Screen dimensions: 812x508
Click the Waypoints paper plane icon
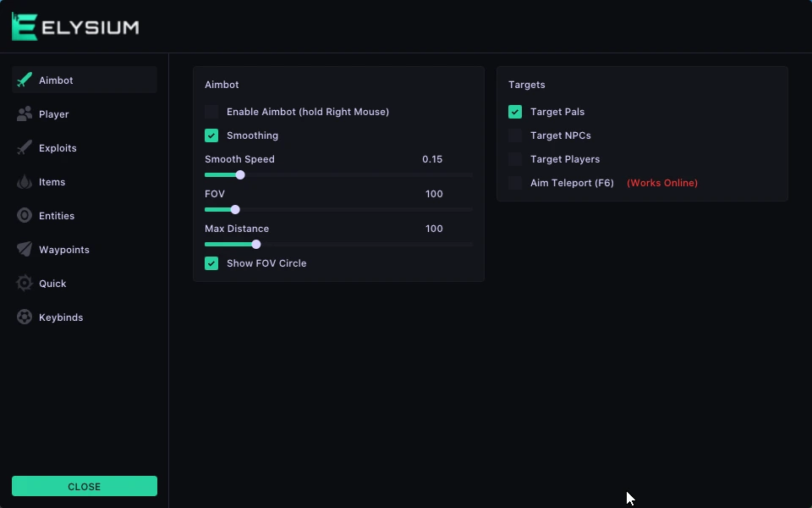[25, 249]
